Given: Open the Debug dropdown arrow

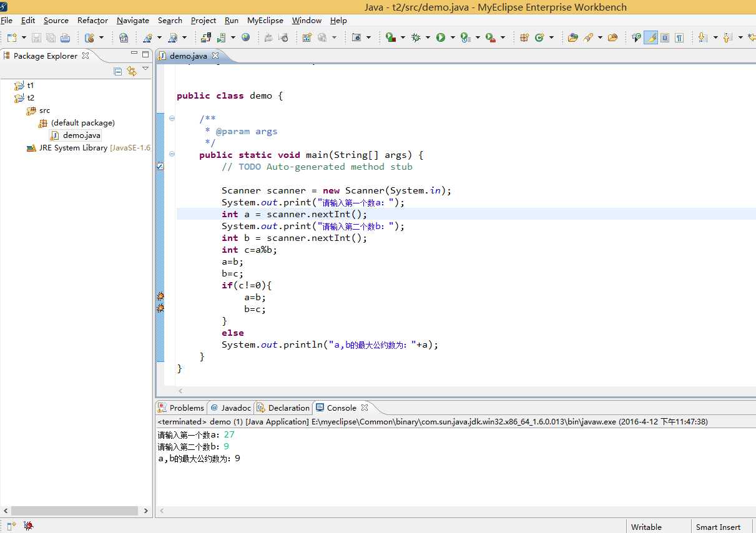Looking at the screenshot, I should point(428,37).
